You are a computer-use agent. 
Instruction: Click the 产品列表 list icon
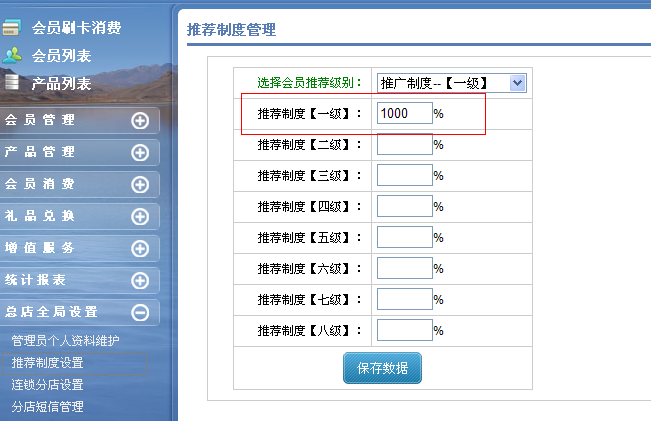13,83
